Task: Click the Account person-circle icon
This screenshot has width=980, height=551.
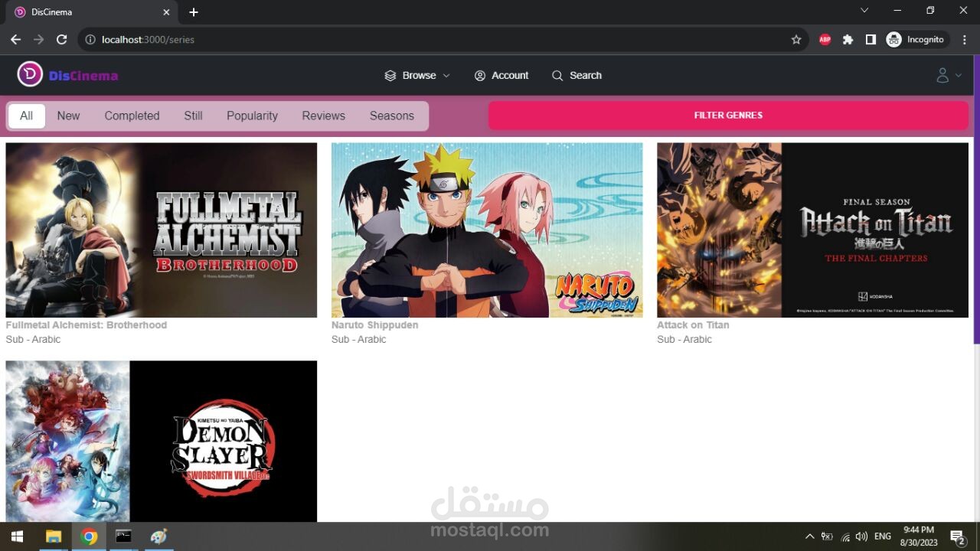Action: (x=480, y=75)
